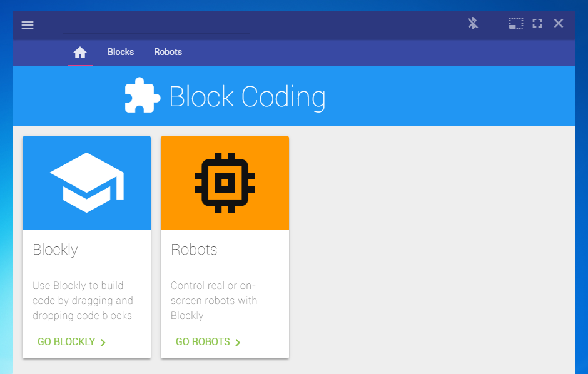Viewport: 588px width, 374px height.
Task: Click the Block Coding heading text
Action: click(248, 97)
